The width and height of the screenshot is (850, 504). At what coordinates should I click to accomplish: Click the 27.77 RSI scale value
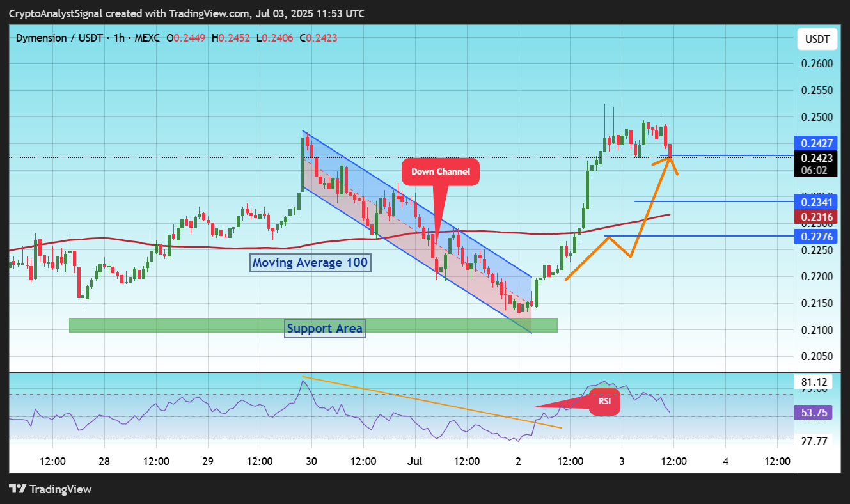point(814,441)
